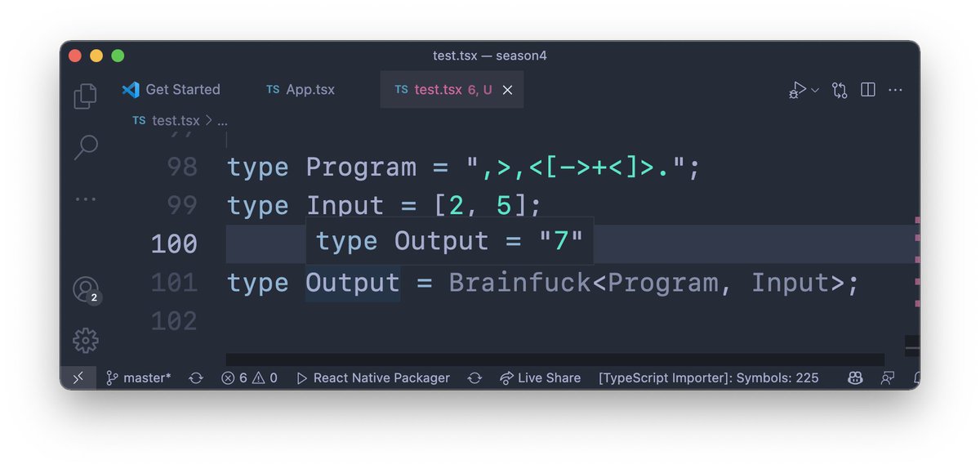Start the React Native Packager from the status bar
This screenshot has width=980, height=469.
click(x=373, y=377)
